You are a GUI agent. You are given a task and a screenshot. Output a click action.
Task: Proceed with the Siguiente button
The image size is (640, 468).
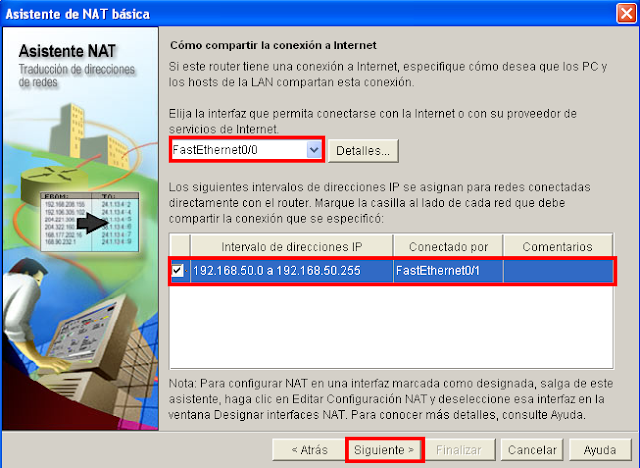(x=384, y=450)
